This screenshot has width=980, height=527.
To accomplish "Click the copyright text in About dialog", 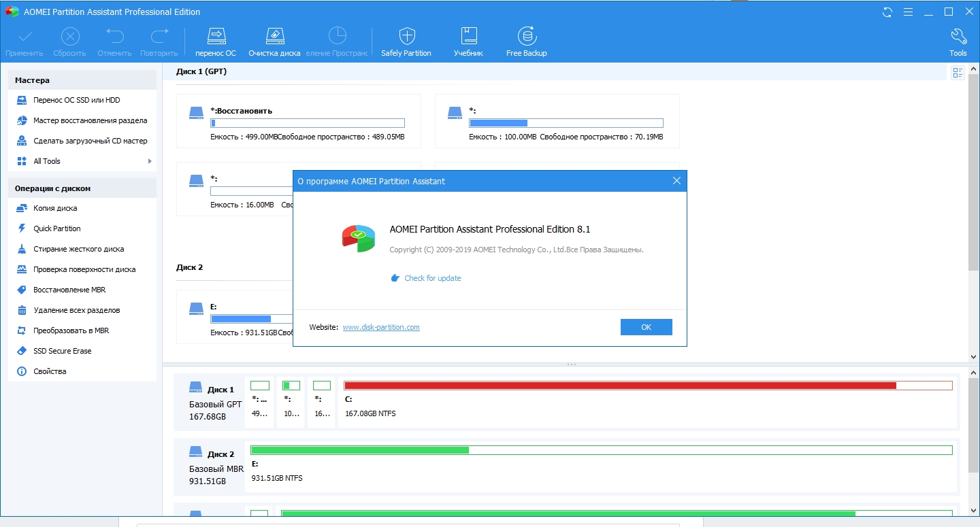I will pos(517,250).
